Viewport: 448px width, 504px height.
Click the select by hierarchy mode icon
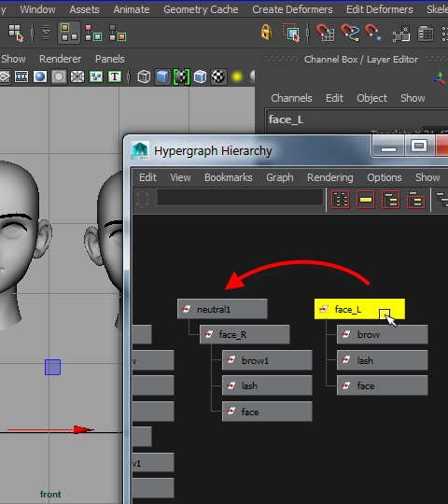[69, 33]
